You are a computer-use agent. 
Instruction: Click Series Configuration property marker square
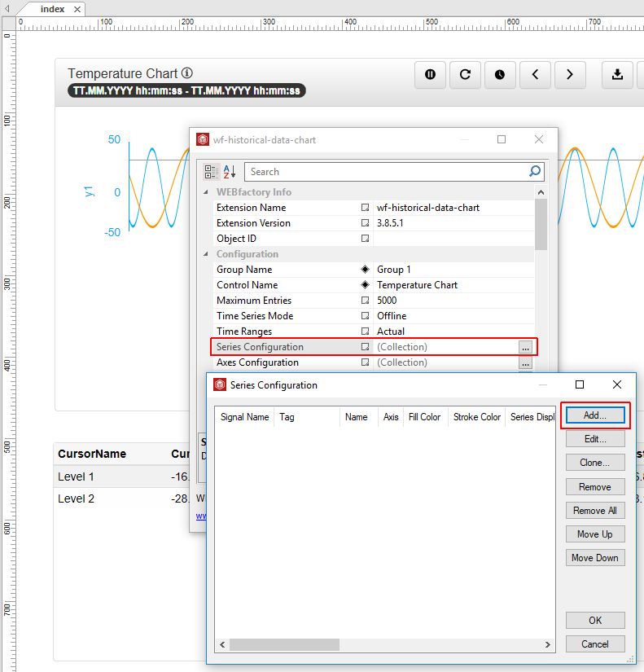365,347
